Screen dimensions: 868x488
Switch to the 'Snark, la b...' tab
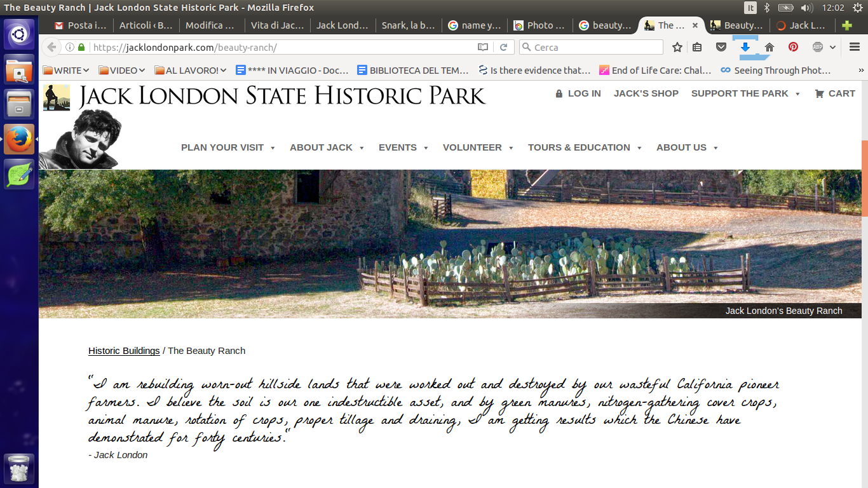click(x=407, y=25)
